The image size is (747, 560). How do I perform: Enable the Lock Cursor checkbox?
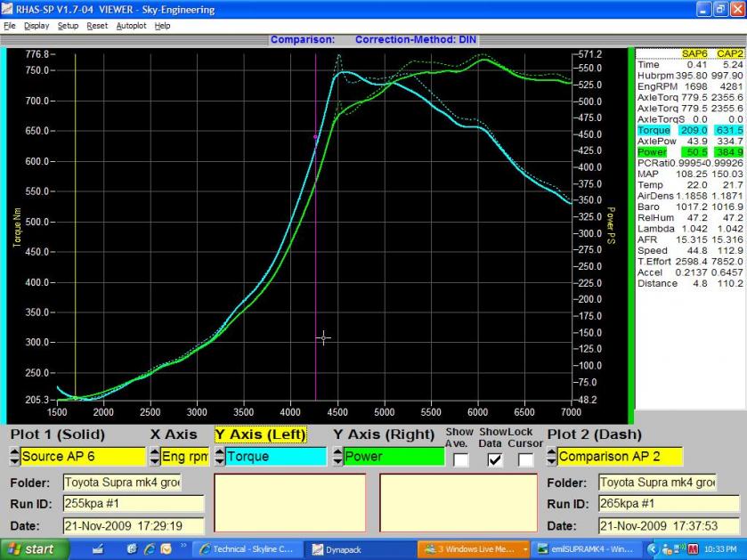526,460
